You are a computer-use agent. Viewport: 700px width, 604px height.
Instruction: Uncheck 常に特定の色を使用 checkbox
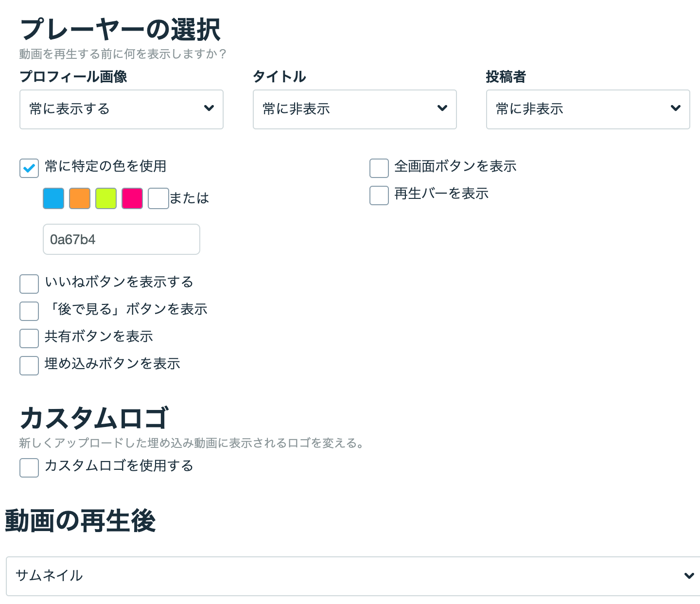point(29,168)
